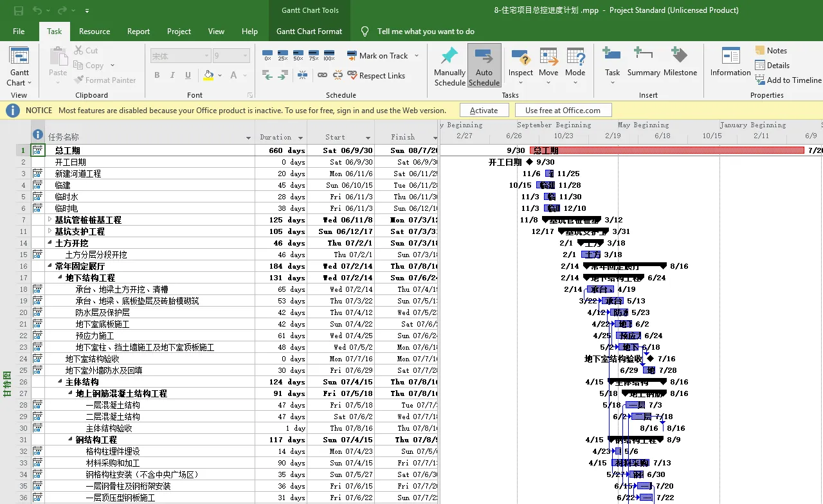
Task: Open the File menu
Action: click(19, 32)
